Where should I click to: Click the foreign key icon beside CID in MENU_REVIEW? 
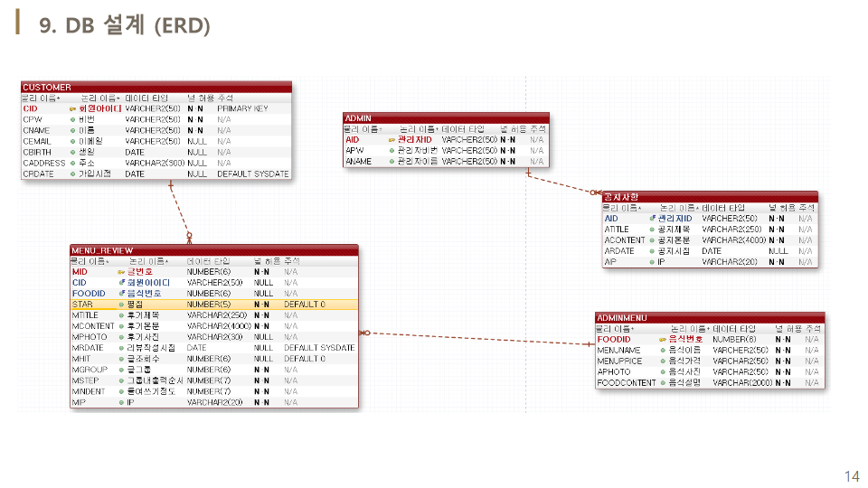click(122, 283)
